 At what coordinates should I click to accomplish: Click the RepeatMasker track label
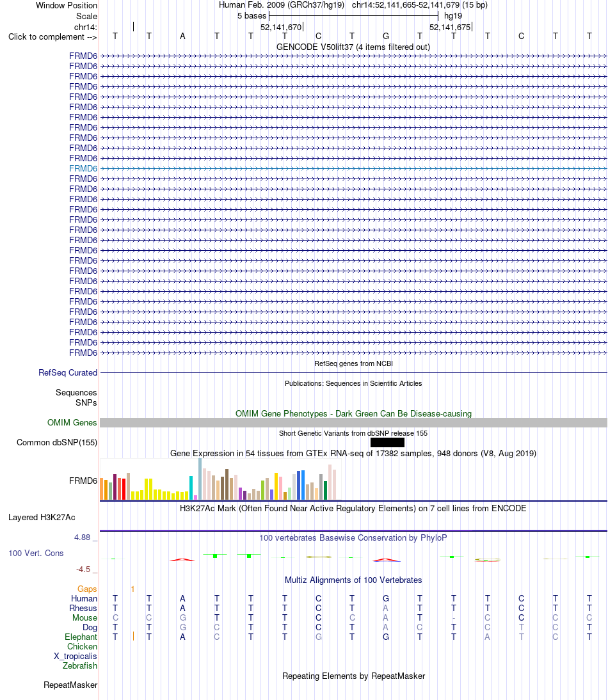tap(70, 685)
